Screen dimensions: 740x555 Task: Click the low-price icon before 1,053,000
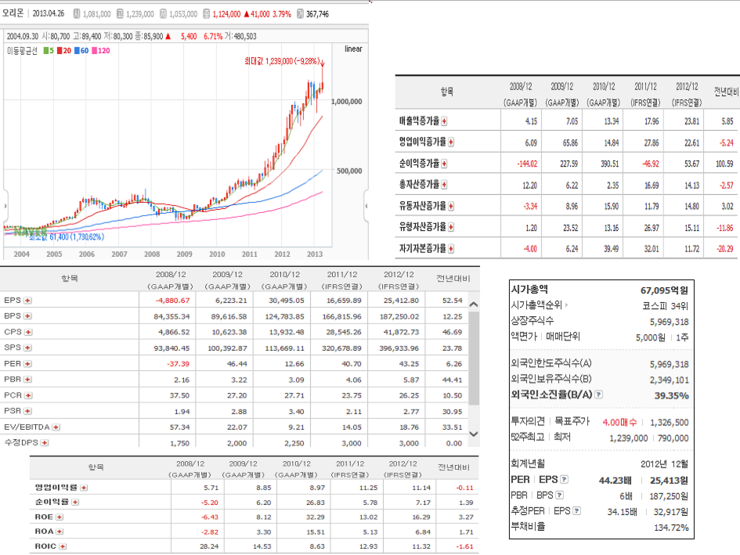[163, 14]
